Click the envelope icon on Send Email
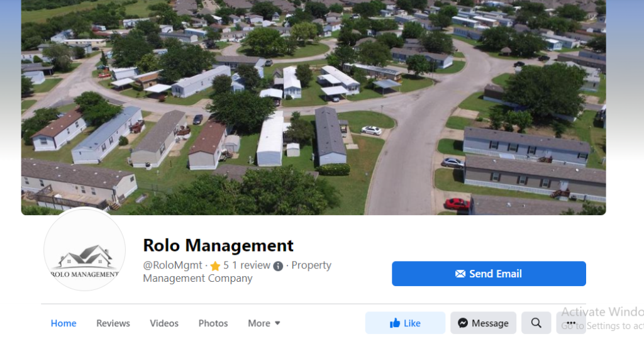 coord(460,274)
